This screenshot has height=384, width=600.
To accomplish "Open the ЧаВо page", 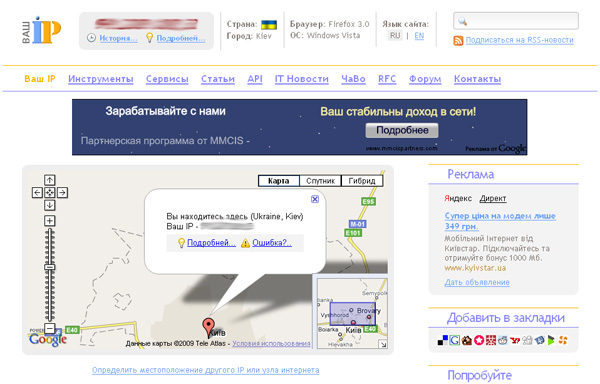I will (353, 79).
